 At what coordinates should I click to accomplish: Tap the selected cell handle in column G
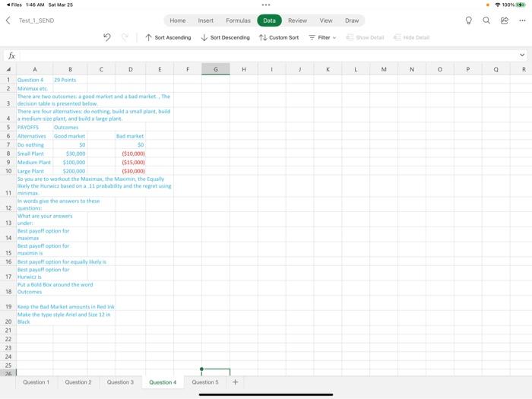[202, 369]
